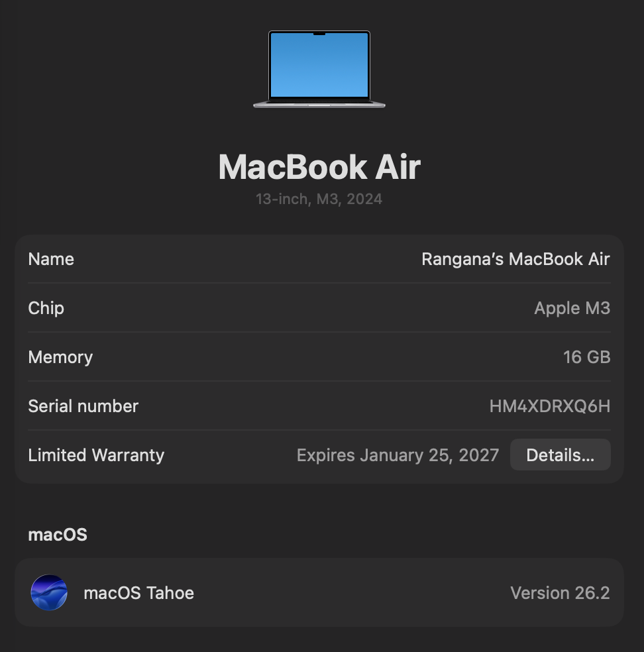
Task: Click the "Memory" row label
Action: (60, 358)
